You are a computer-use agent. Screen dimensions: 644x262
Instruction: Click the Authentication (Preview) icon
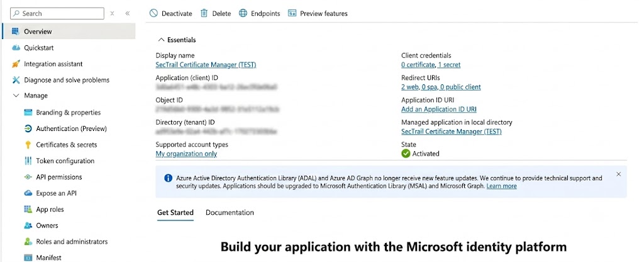click(x=28, y=128)
